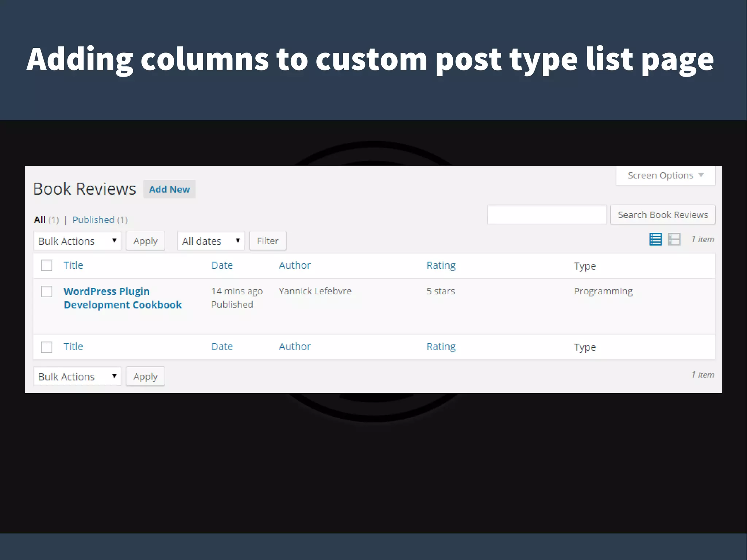Switch to excerpt view mode icon
The width and height of the screenshot is (747, 560).
(674, 239)
